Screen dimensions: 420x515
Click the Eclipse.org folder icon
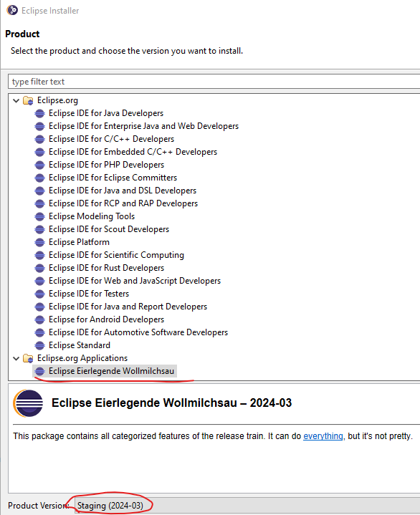click(28, 100)
